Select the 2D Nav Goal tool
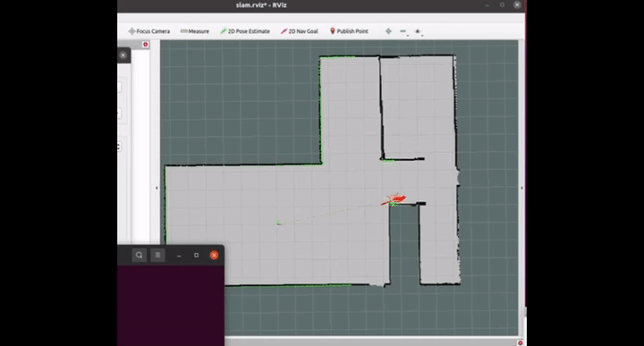The height and width of the screenshot is (346, 644). pyautogui.click(x=299, y=31)
